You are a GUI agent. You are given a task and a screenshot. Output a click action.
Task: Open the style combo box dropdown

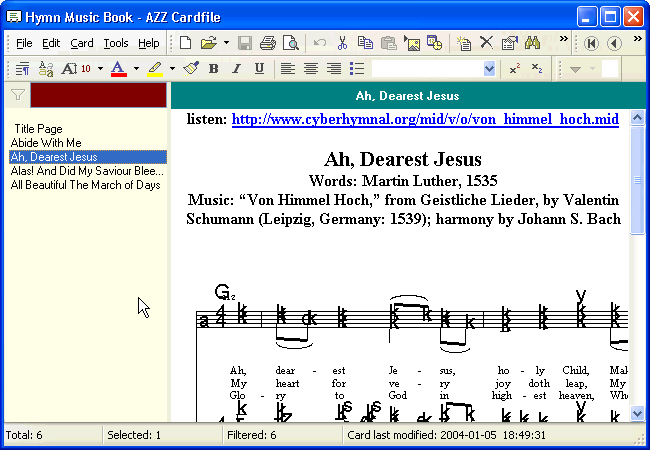(x=489, y=69)
